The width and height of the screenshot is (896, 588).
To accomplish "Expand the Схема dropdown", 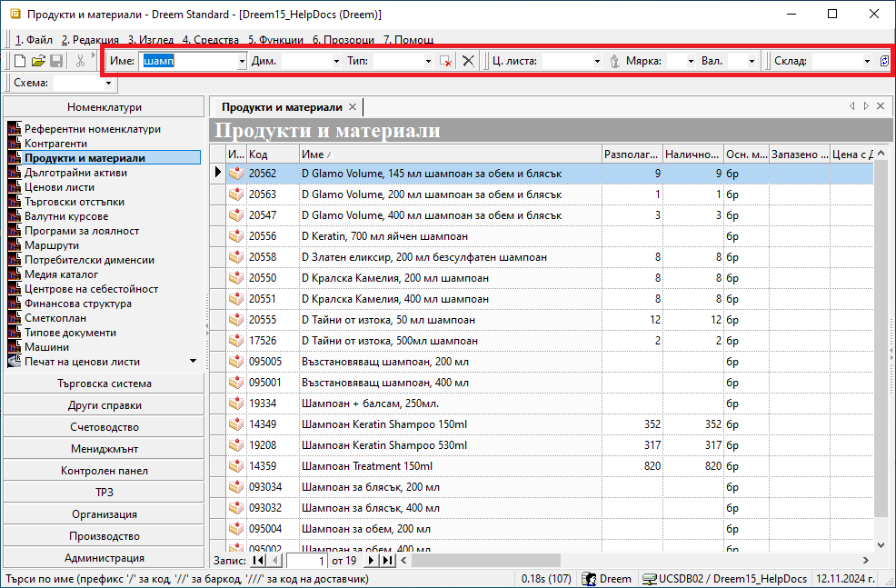I will 110,84.
